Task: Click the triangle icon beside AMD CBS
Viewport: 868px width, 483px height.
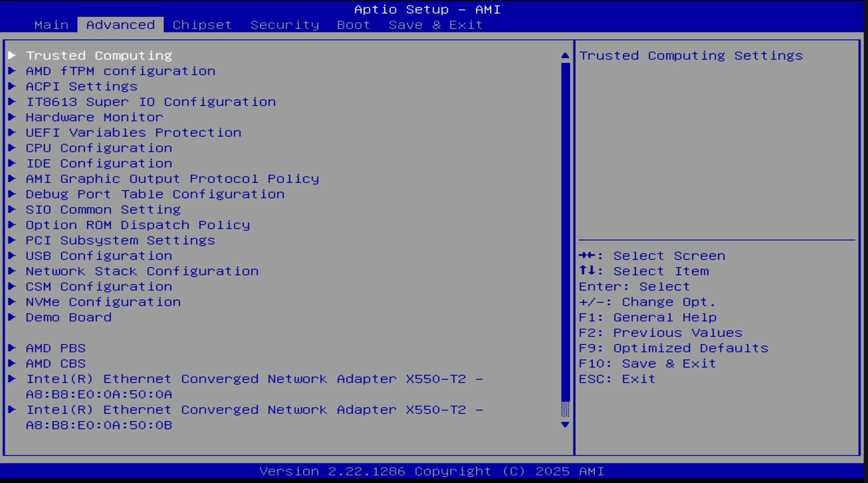Action: coord(12,363)
